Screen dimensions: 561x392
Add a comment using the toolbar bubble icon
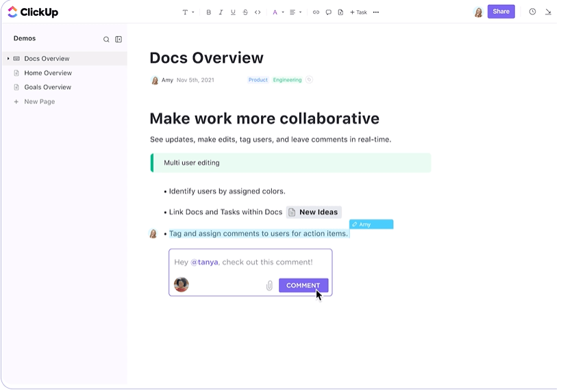pos(328,12)
